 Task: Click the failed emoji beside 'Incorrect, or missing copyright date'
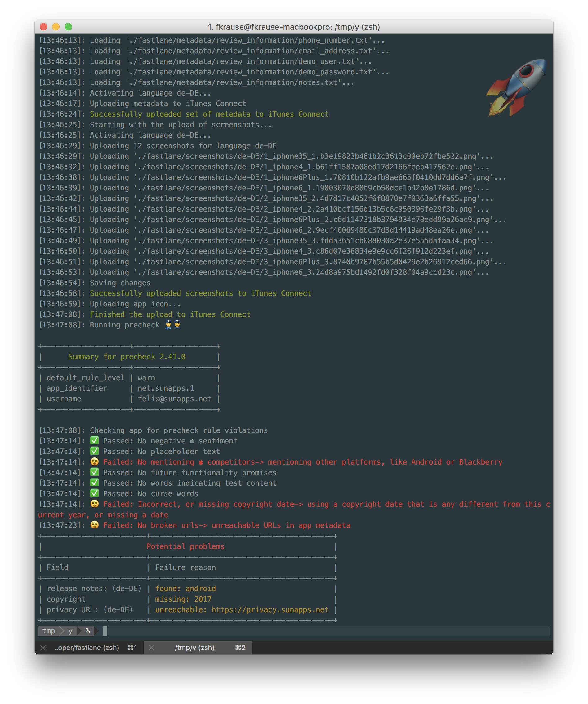(x=95, y=504)
